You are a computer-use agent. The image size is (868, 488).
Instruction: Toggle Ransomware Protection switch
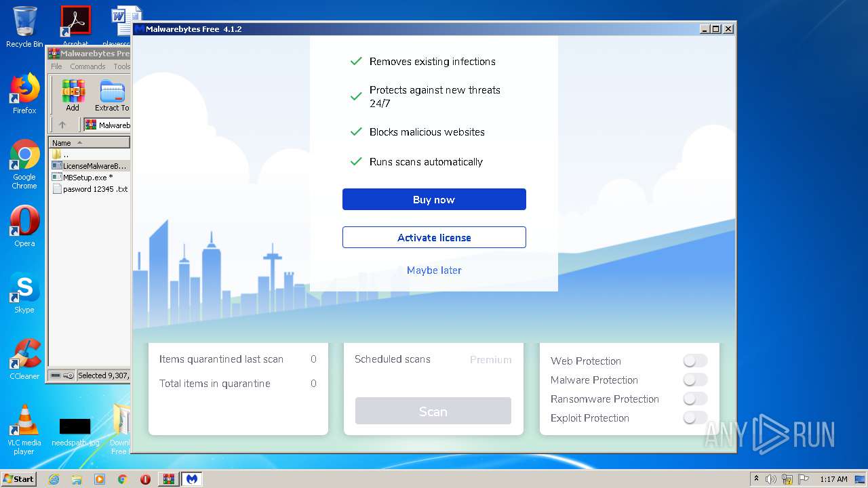(695, 399)
